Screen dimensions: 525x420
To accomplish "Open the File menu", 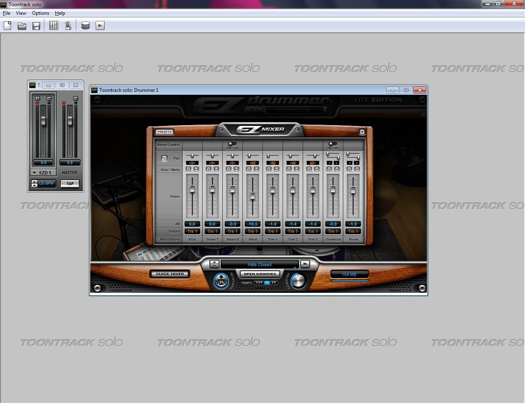I will click(7, 13).
